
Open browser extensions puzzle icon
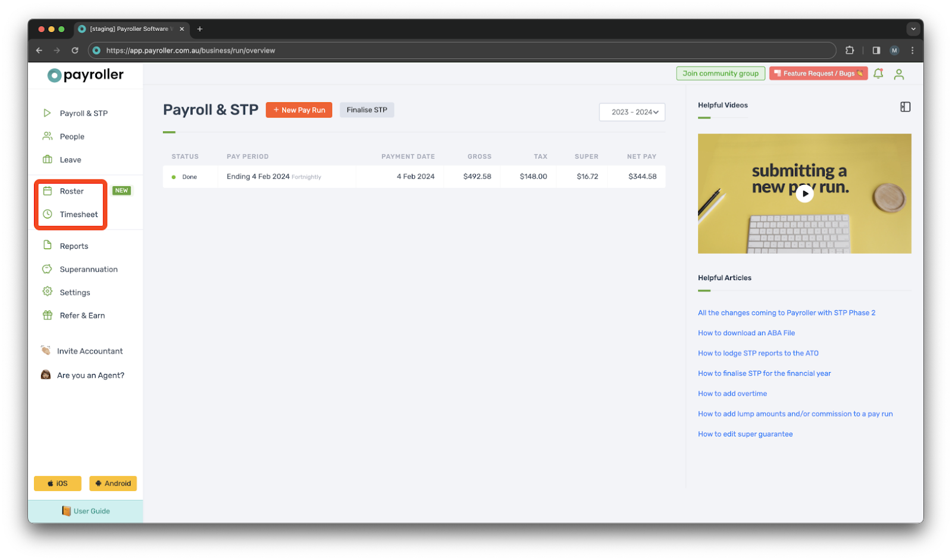tap(850, 51)
